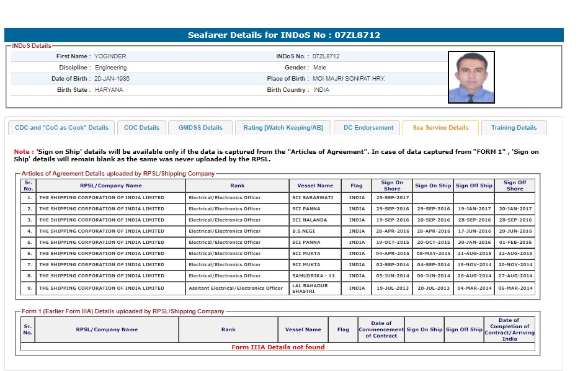Open the Training Details tab
This screenshot has width=588, height=371.
click(514, 128)
